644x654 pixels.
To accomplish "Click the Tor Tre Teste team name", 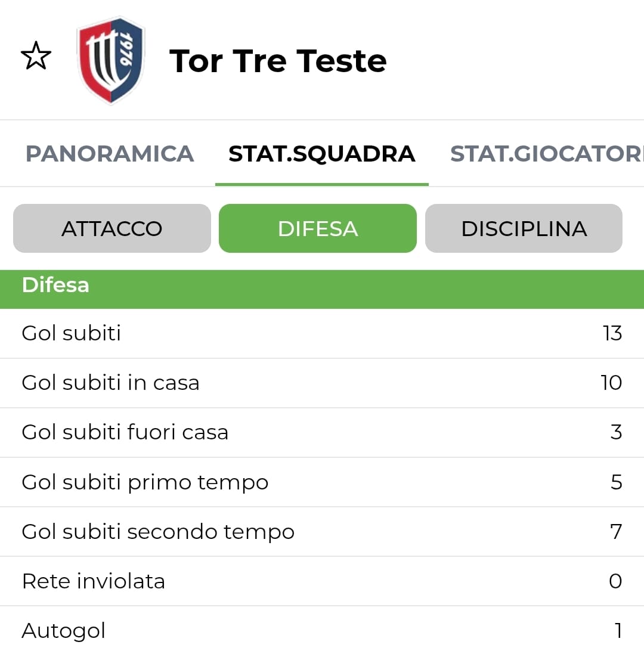I will click(x=278, y=61).
